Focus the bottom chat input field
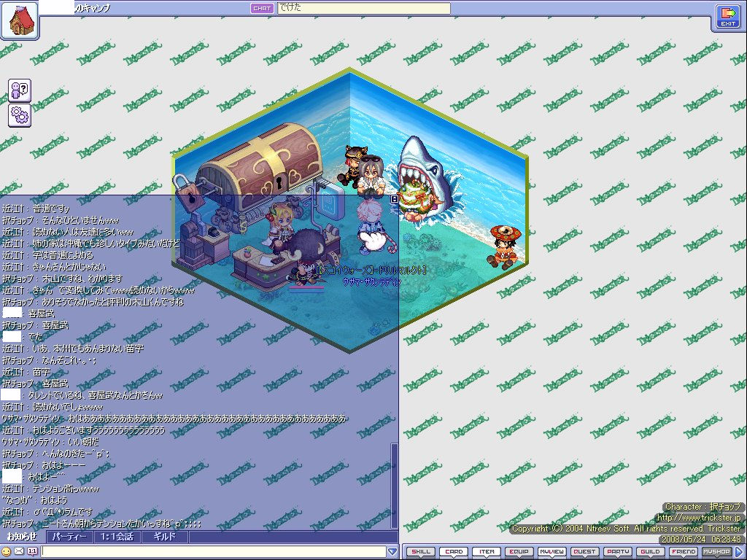 [214, 551]
